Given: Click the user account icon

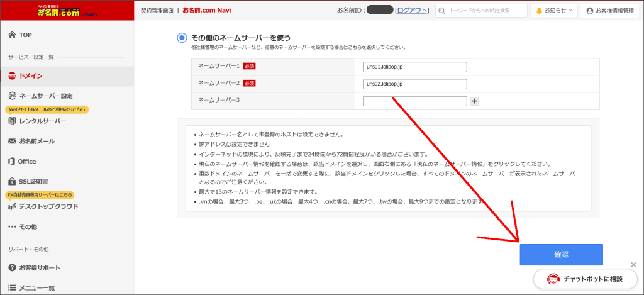Looking at the screenshot, I should click(589, 10).
